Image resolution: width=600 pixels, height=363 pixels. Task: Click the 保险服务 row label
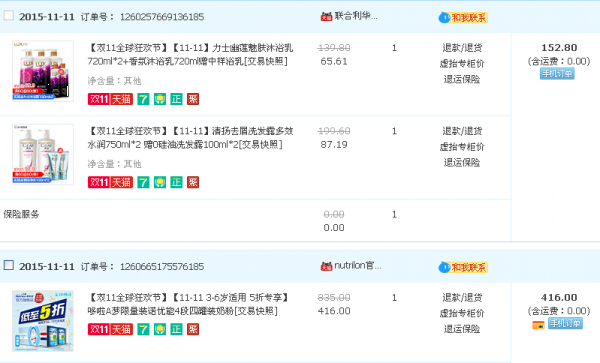(x=21, y=214)
